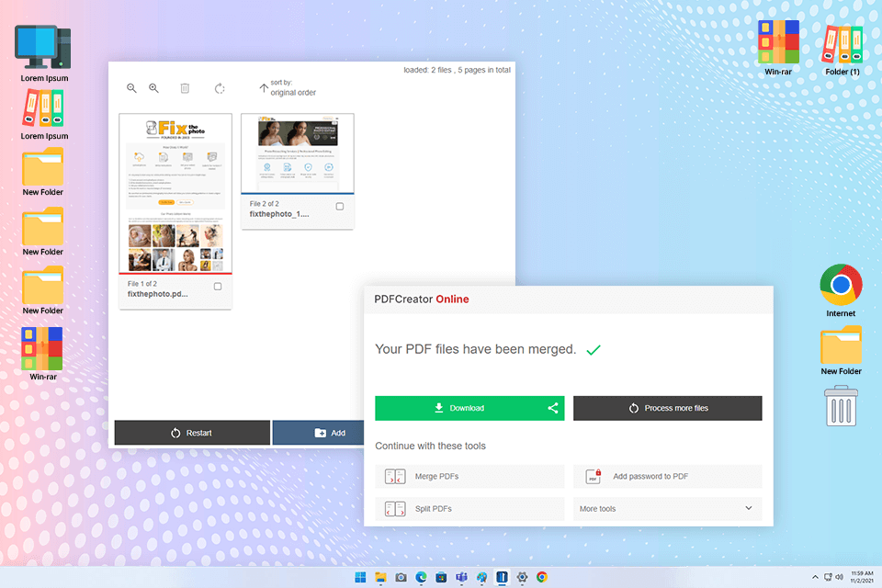The height and width of the screenshot is (588, 882).
Task: Open the Win-rar icon at top right
Action: coord(778,48)
